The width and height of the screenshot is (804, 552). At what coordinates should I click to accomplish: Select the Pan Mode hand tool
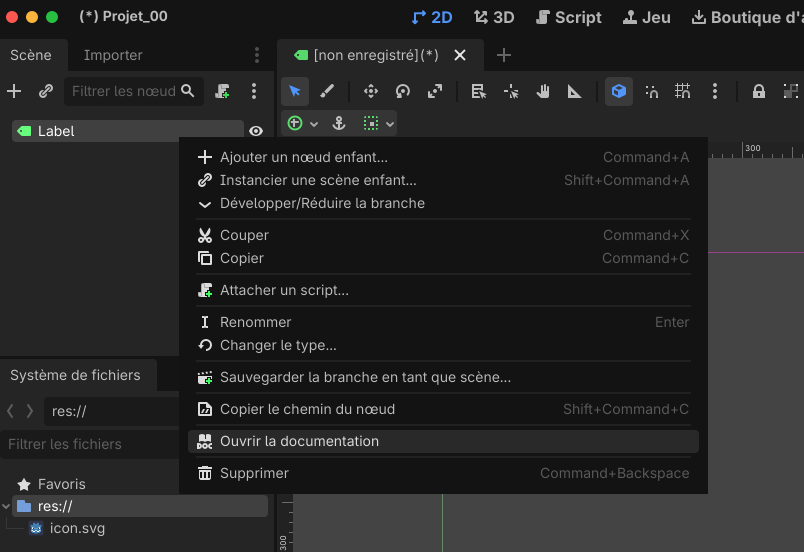coord(542,91)
